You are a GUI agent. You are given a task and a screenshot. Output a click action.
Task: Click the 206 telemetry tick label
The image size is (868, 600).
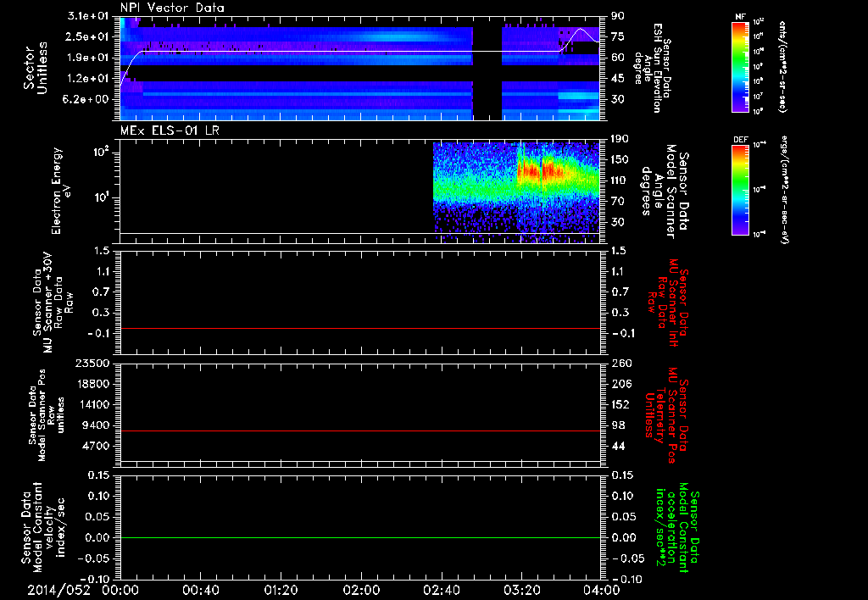[620, 384]
